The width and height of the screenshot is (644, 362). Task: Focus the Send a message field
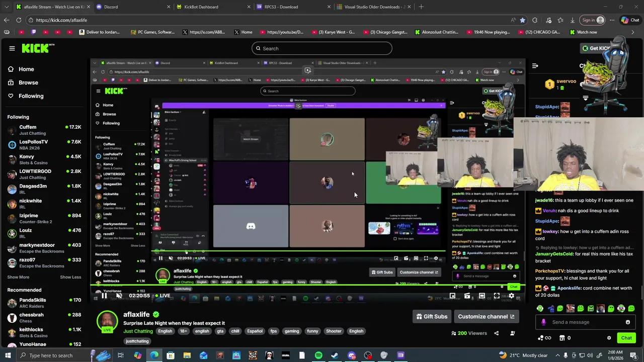585,322
